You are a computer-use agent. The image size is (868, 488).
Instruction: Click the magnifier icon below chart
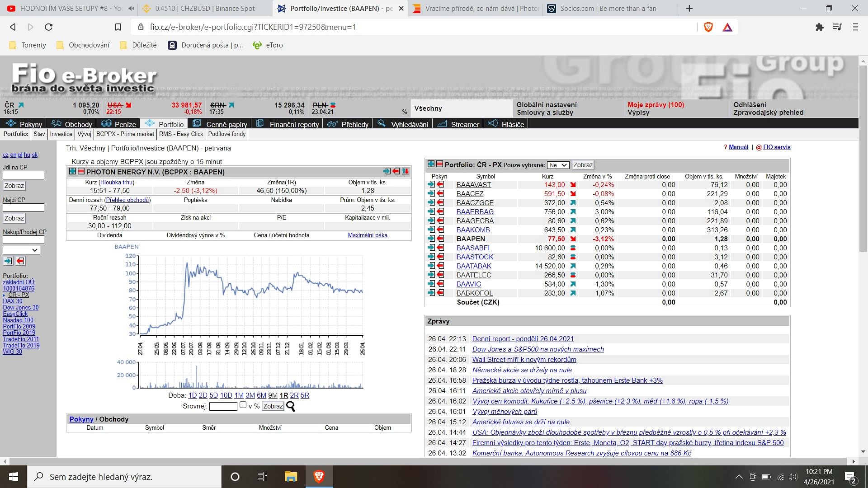click(x=291, y=406)
